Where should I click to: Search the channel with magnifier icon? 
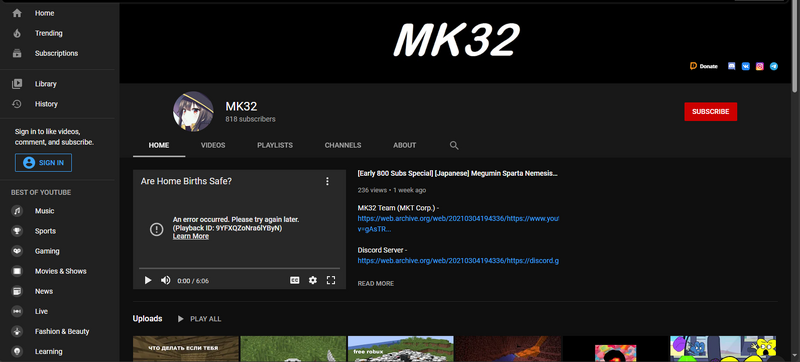[454, 145]
